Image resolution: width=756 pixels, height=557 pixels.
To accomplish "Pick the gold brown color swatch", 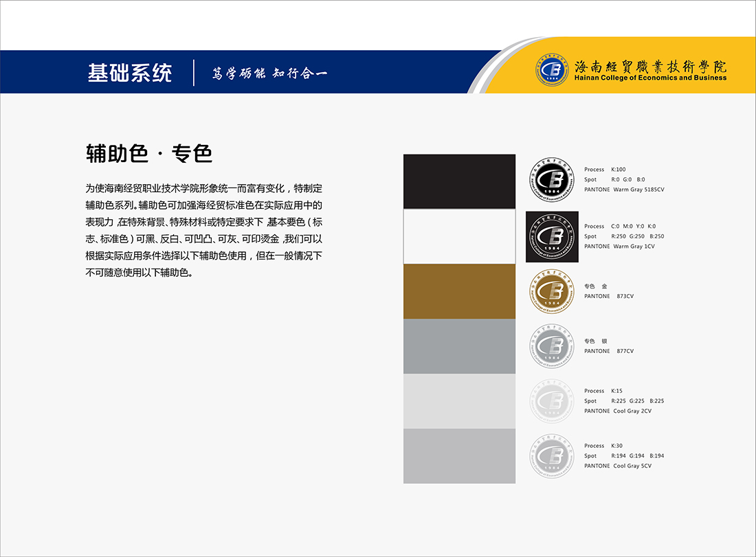I will 459,291.
